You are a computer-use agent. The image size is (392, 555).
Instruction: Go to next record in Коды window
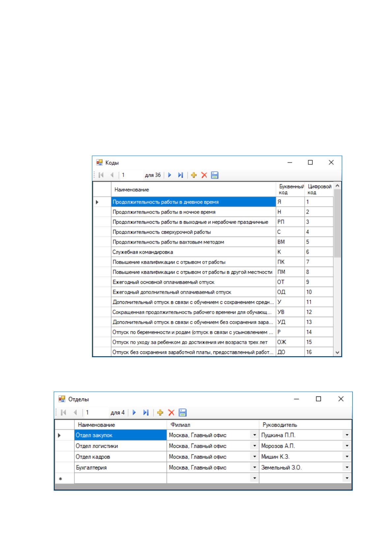(x=170, y=175)
